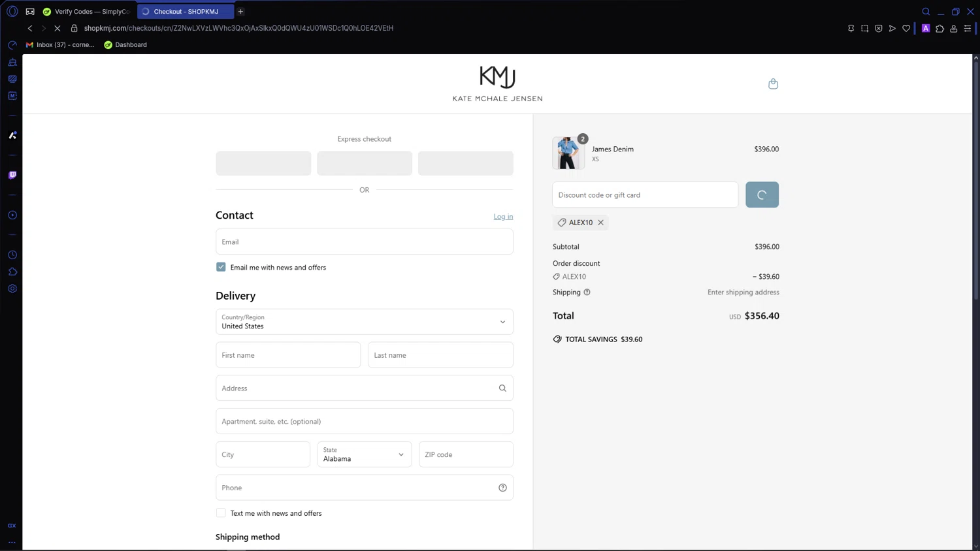This screenshot has height=551, width=980.
Task: Click the Log in link
Action: coord(503,217)
